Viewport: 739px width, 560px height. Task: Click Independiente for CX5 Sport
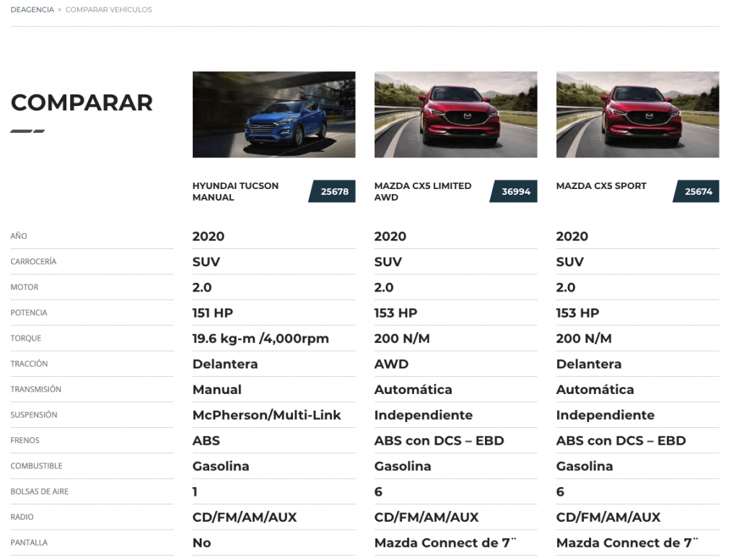click(x=605, y=415)
